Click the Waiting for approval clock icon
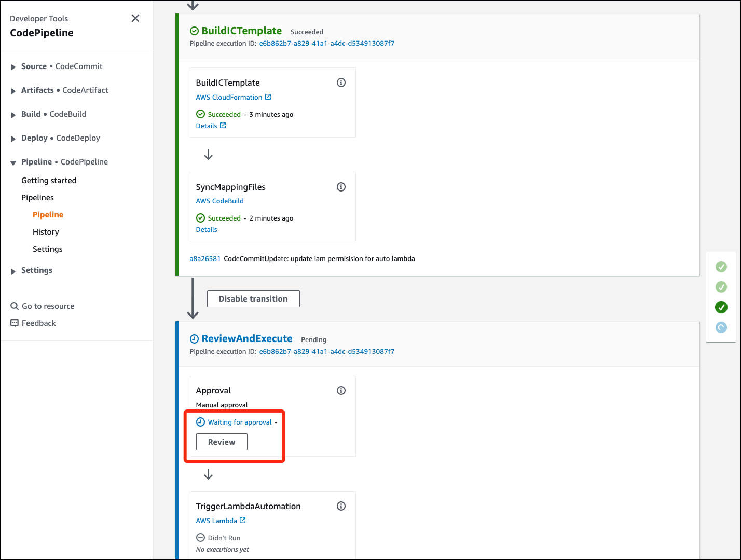 point(200,422)
